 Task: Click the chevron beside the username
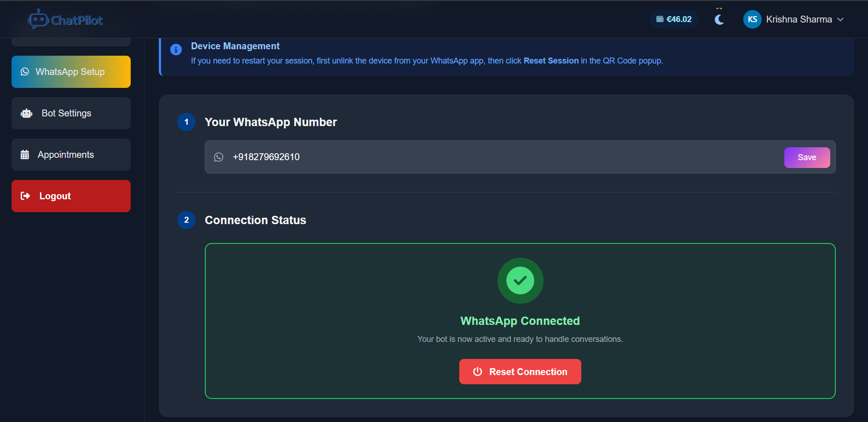tap(841, 19)
